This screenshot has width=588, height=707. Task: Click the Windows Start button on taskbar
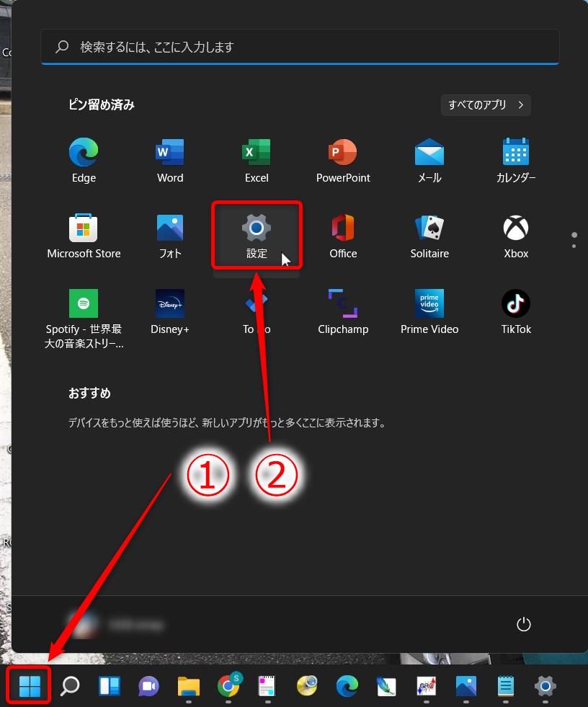pos(30,686)
